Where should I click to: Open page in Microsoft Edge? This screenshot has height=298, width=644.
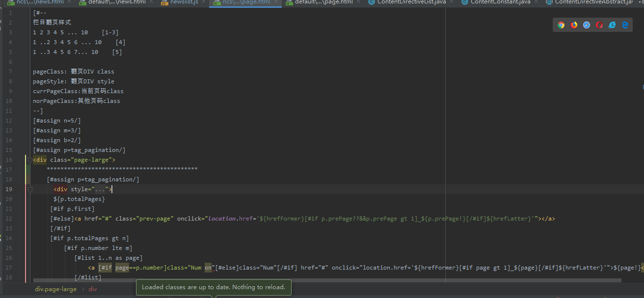[625, 25]
